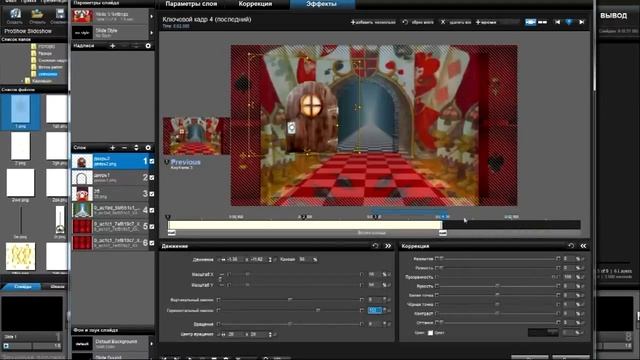Click the Кривая percent input field

pos(304,259)
